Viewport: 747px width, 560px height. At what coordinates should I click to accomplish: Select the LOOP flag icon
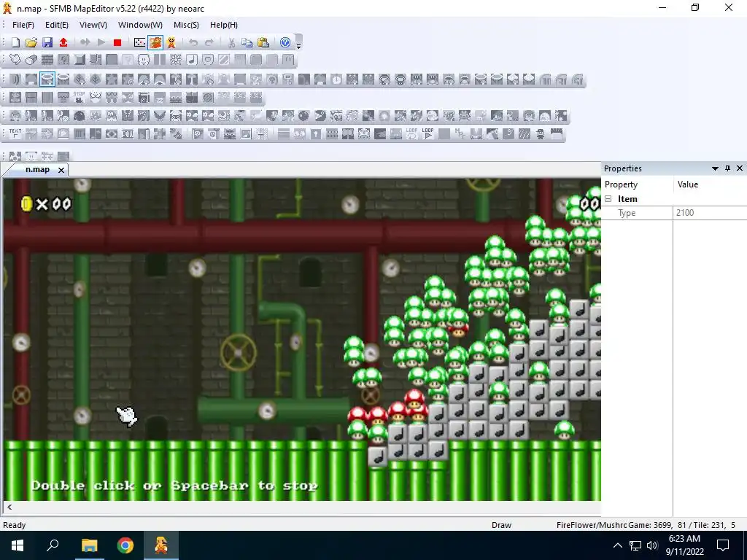[x=427, y=134]
